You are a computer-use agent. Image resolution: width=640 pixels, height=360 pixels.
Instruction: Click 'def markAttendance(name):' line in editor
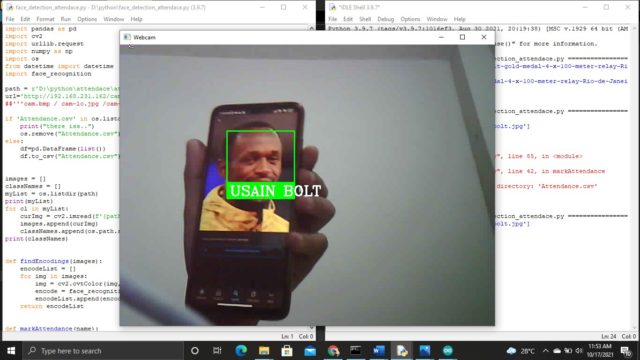point(52,329)
